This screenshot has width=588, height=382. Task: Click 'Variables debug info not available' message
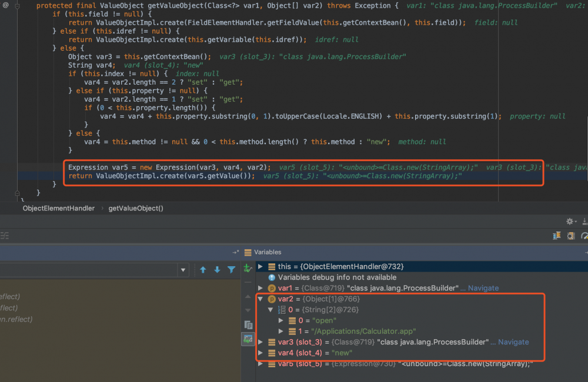pyautogui.click(x=337, y=277)
